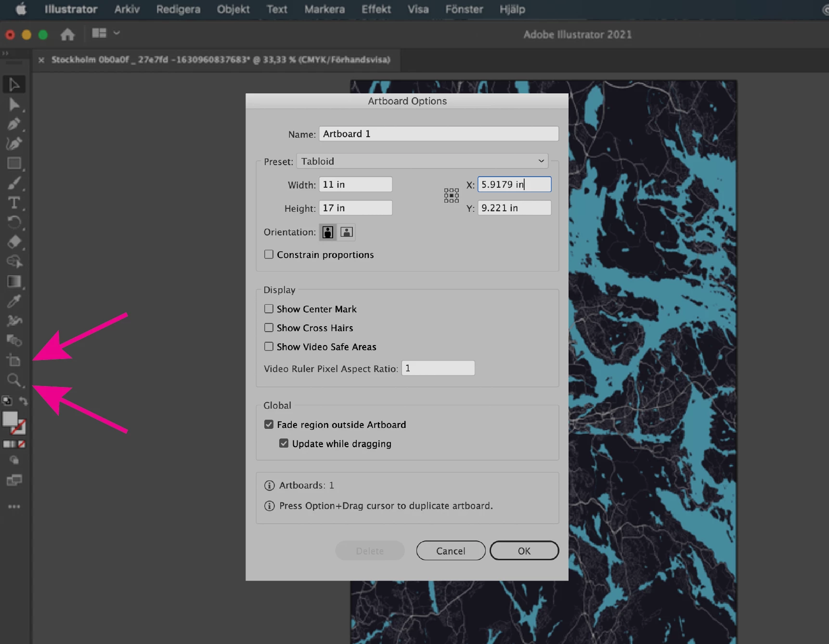
Task: Open Edit Toolbar three dots
Action: [x=14, y=506]
